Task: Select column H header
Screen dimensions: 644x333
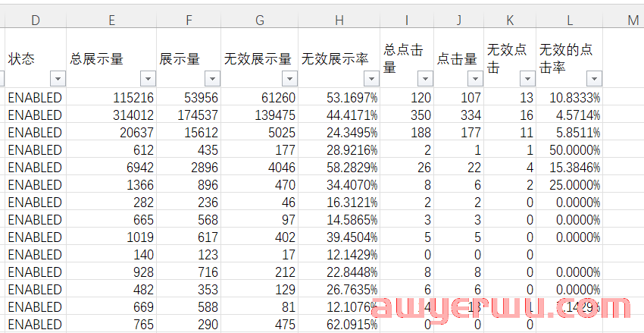Action: (x=339, y=20)
